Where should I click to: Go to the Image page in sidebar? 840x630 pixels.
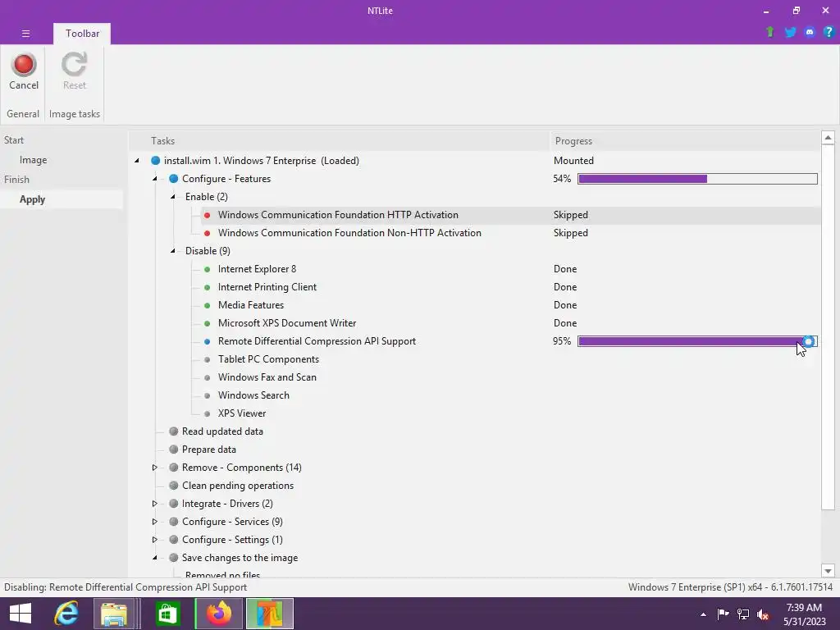(x=33, y=160)
